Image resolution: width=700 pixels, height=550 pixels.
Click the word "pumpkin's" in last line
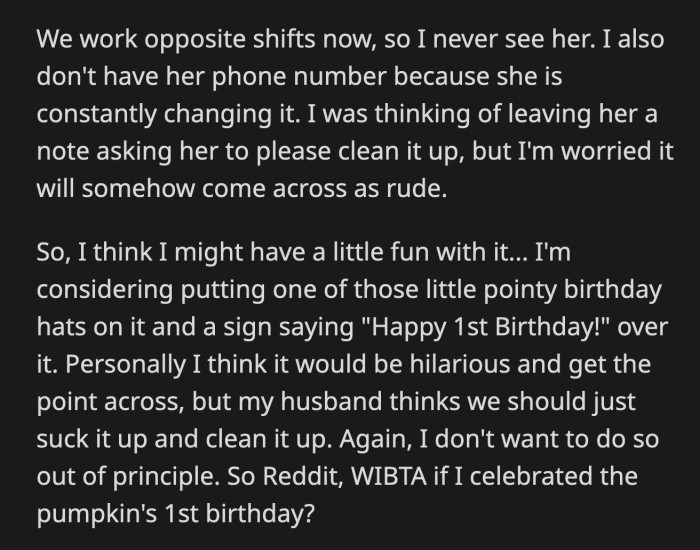pyautogui.click(x=96, y=514)
